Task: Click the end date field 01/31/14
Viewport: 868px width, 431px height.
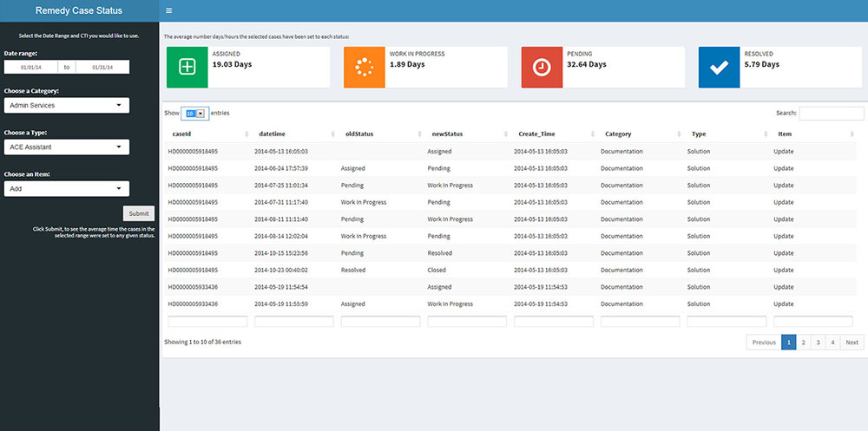Action: 102,67
